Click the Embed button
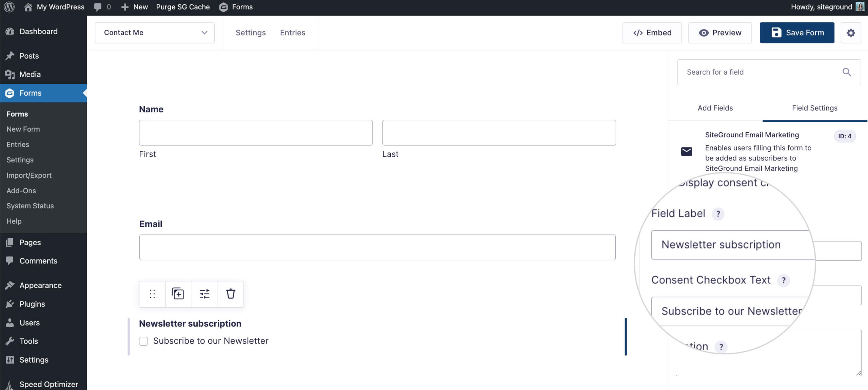This screenshot has width=868, height=390. coord(652,33)
